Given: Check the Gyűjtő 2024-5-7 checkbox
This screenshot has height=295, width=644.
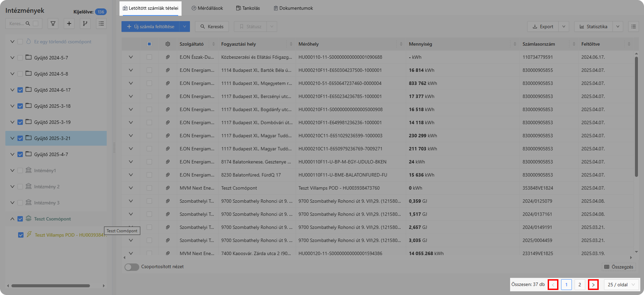Looking at the screenshot, I should pyautogui.click(x=20, y=58).
